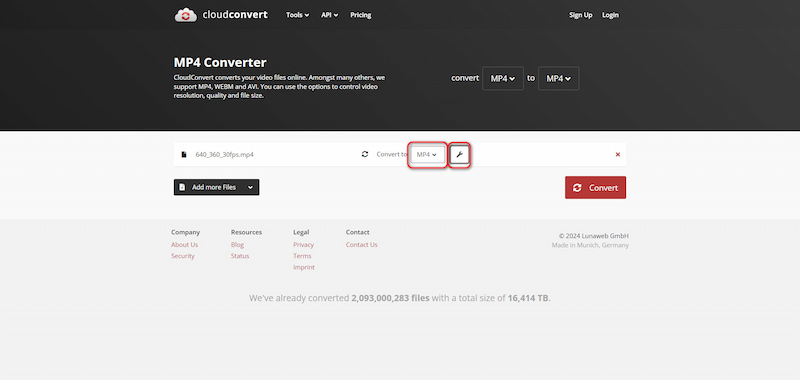Open the Blog link
800x380 pixels.
pyautogui.click(x=237, y=245)
